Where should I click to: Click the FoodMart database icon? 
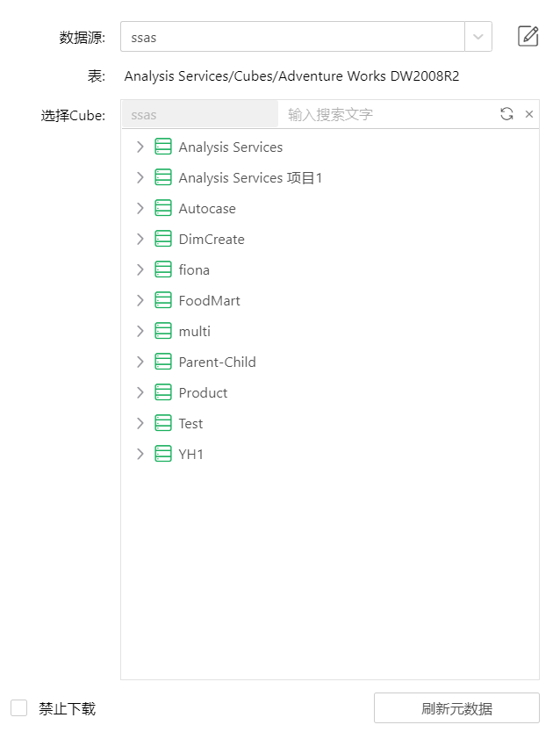click(163, 300)
